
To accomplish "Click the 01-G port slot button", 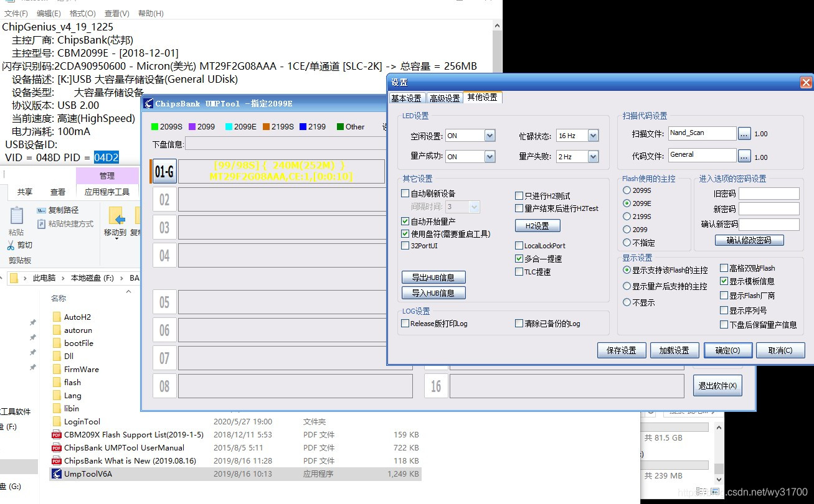I will pos(164,171).
